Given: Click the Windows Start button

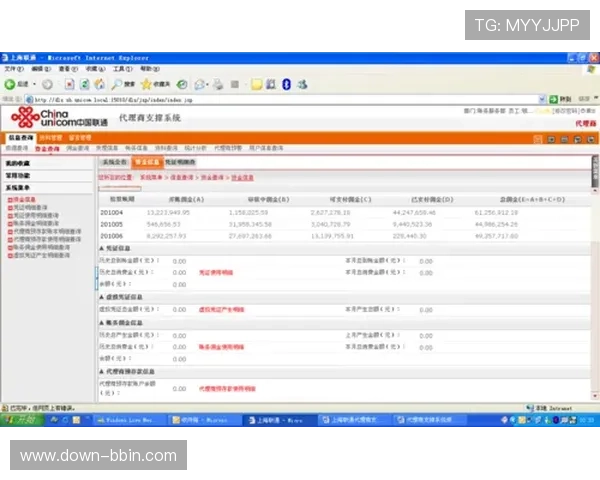Looking at the screenshot, I should (20, 421).
